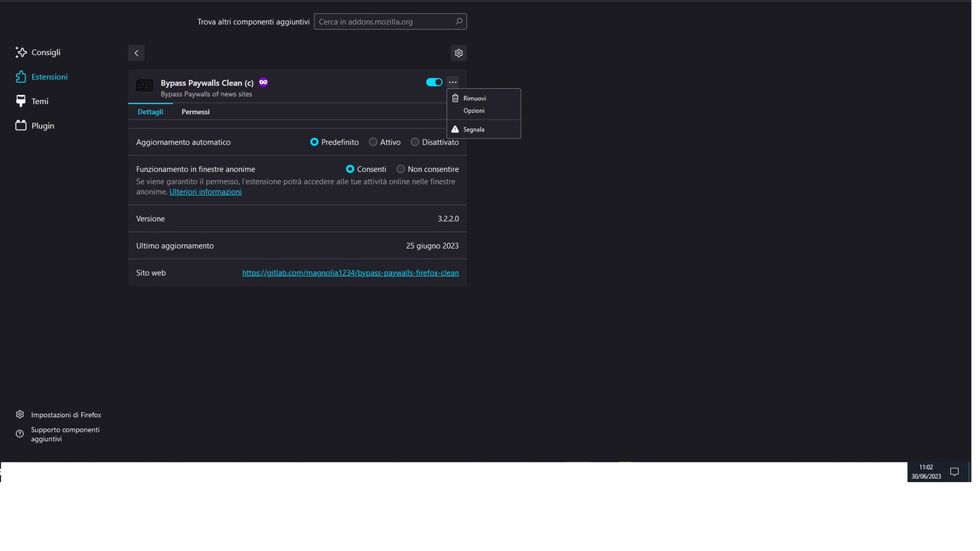Choose Opzioni from the context menu
980x551 pixels.
[x=484, y=111]
